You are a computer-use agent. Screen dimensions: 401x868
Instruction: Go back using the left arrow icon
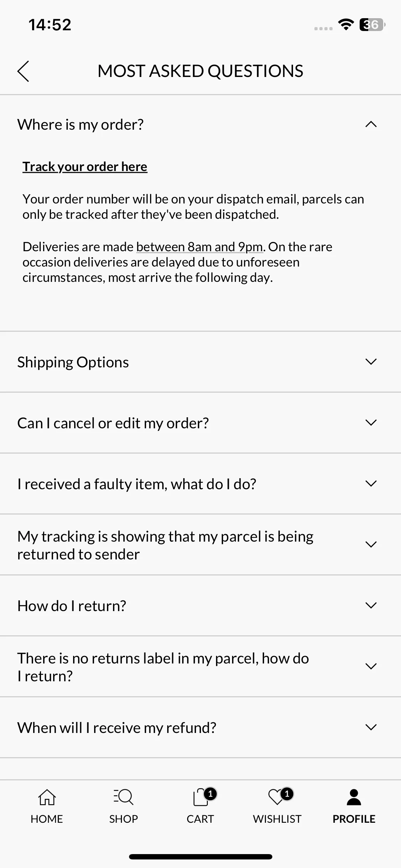pos(23,71)
